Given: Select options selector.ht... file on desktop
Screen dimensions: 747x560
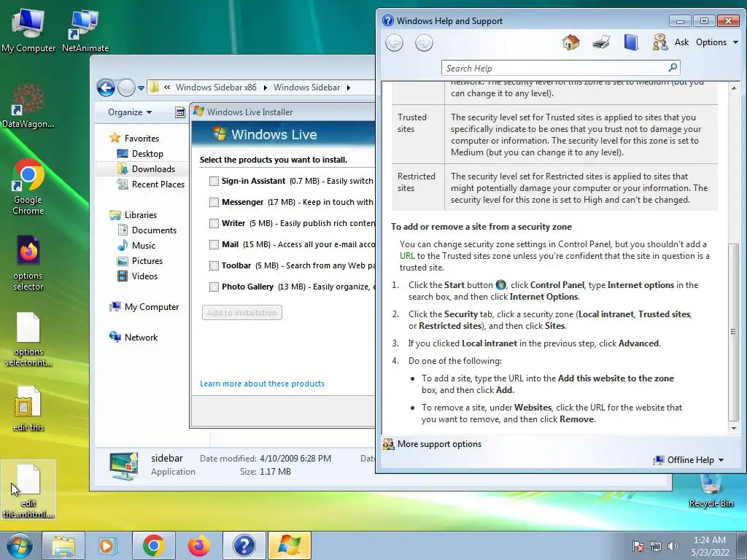Looking at the screenshot, I should [28, 339].
